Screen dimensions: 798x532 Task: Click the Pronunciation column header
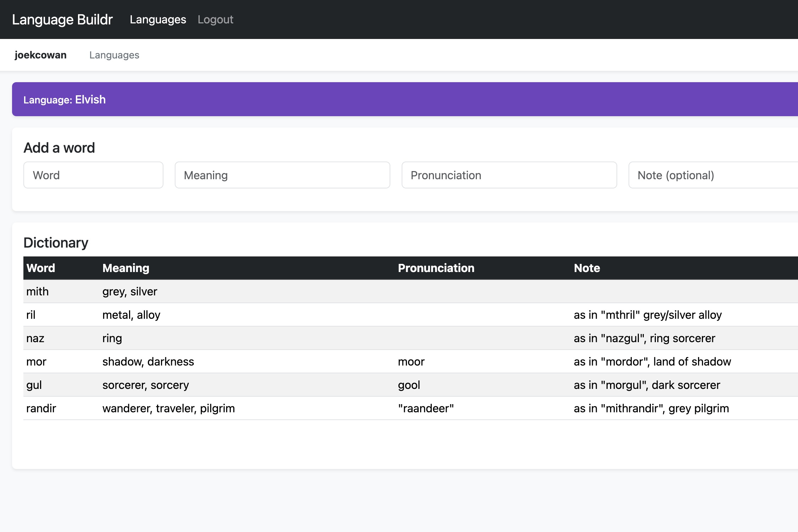(436, 268)
